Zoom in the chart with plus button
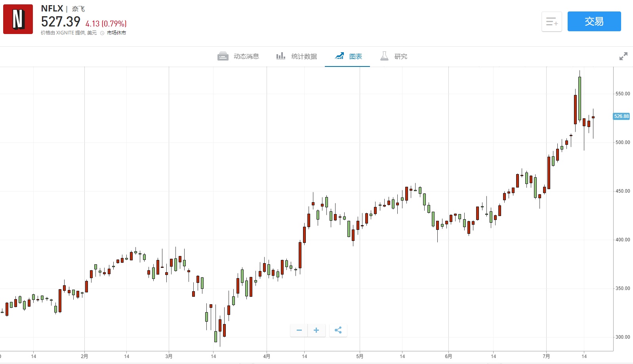 [x=316, y=330]
